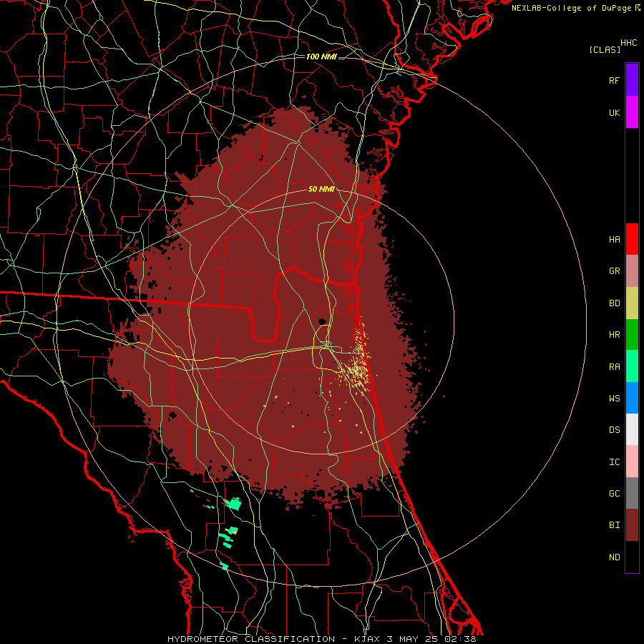Click the ND black legend swatch
This screenshot has width=644, height=644.
coord(632,557)
